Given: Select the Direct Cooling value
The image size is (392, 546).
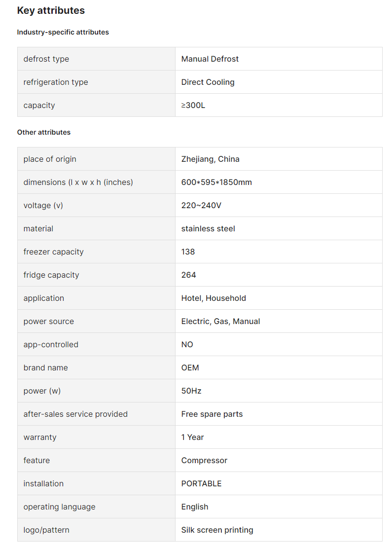Looking at the screenshot, I should [208, 82].
